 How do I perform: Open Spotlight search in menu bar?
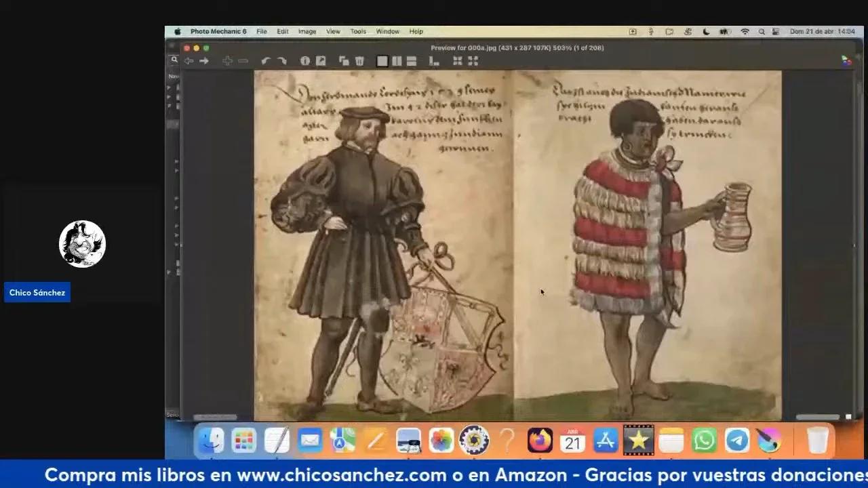762,31
